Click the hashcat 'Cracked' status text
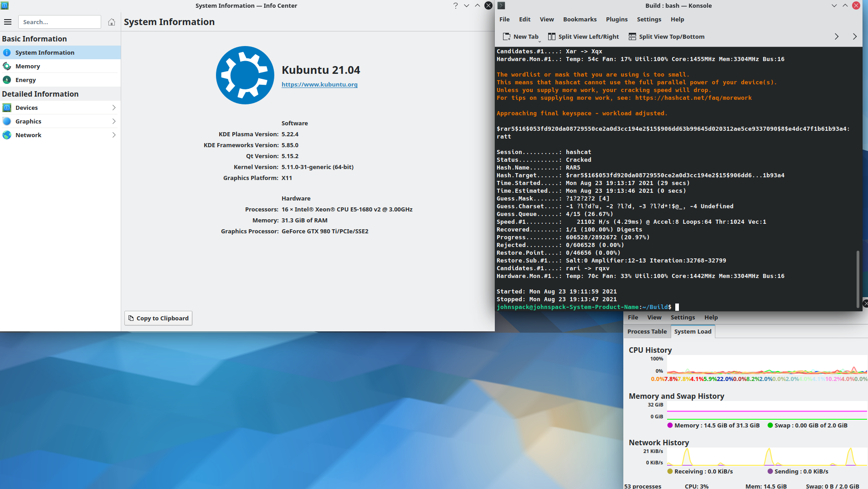This screenshot has height=489, width=868. coord(578,160)
